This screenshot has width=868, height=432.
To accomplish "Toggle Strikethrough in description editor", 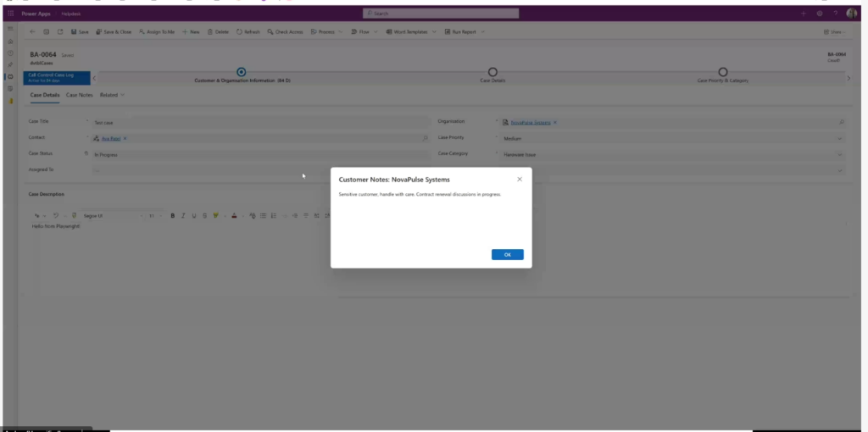I will tap(204, 216).
